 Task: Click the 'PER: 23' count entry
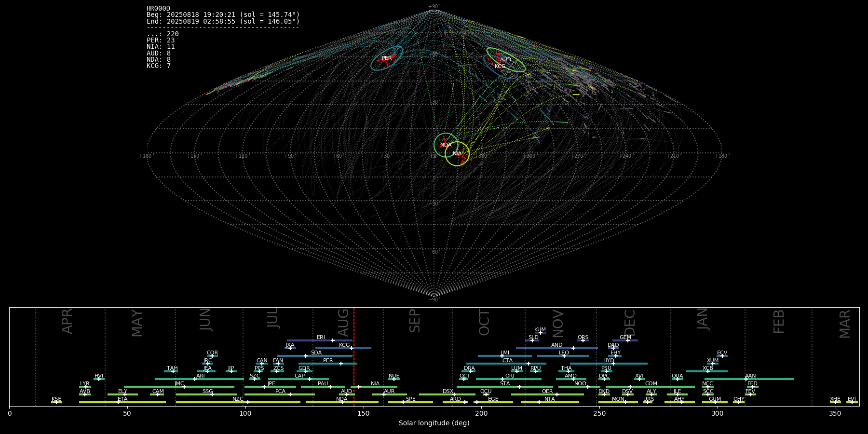coord(161,41)
